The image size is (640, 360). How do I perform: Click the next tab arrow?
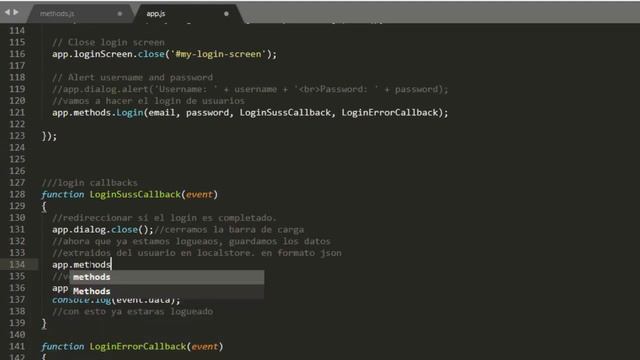click(16, 12)
